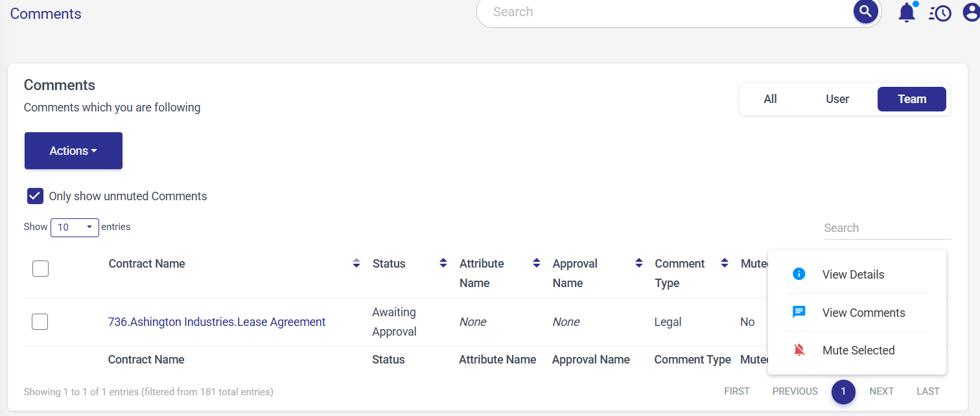Click the chat bubble icon for View Comments

[x=799, y=312]
